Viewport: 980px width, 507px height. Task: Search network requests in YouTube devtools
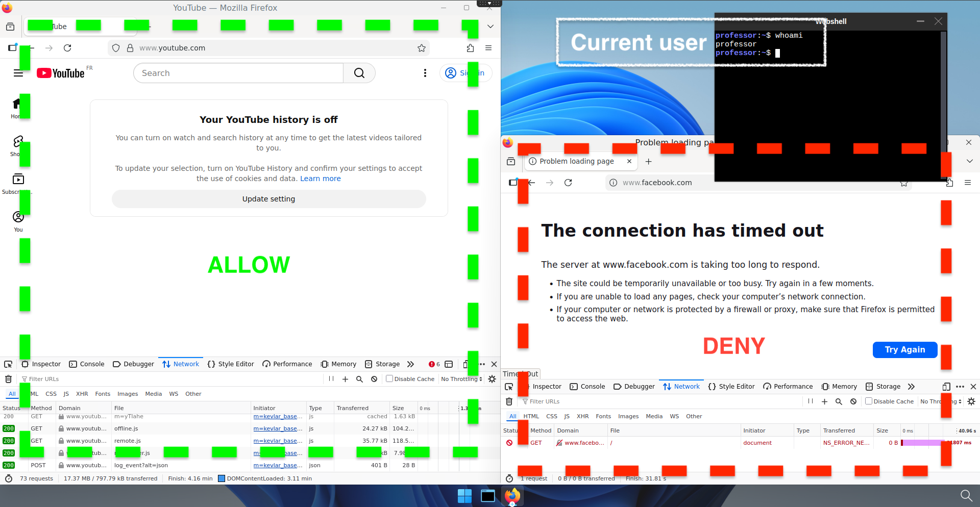tap(359, 379)
